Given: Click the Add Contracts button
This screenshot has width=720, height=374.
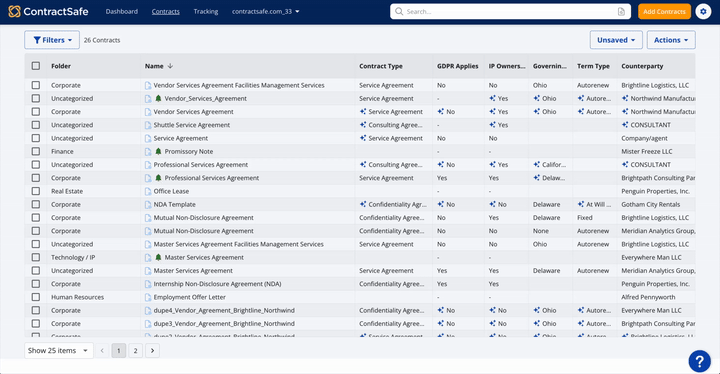Looking at the screenshot, I should coord(664,11).
